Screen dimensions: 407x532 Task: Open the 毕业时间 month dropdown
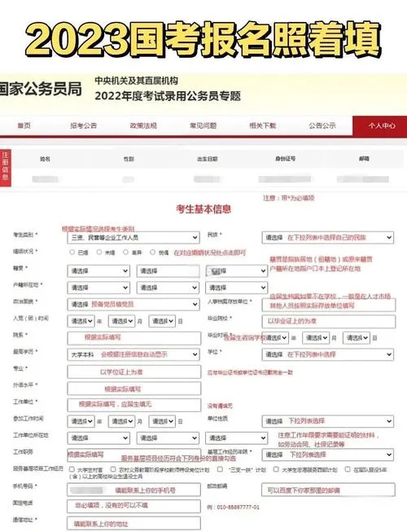click(316, 338)
